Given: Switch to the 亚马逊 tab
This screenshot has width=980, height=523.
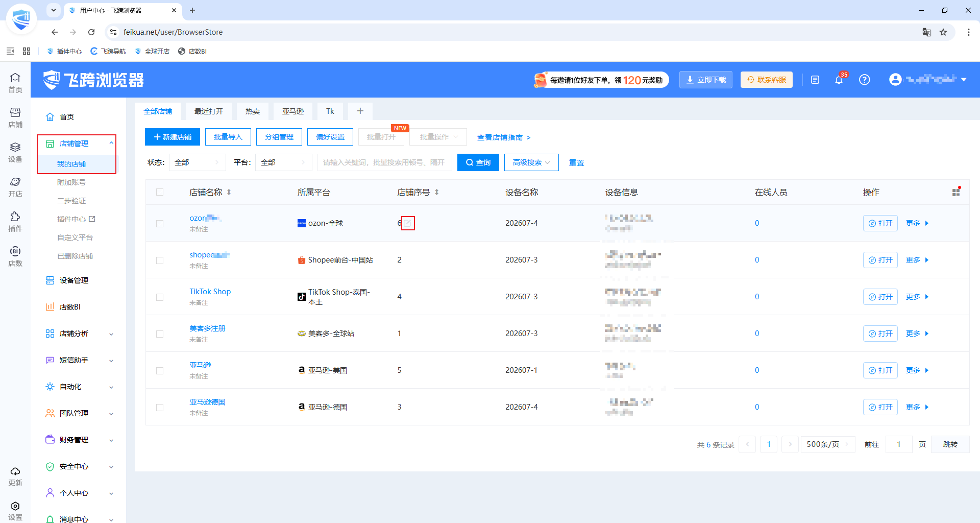Looking at the screenshot, I should [293, 111].
